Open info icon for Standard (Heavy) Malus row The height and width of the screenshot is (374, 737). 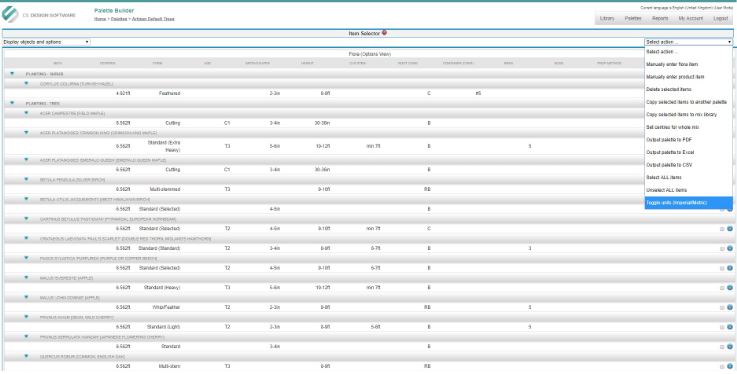730,288
